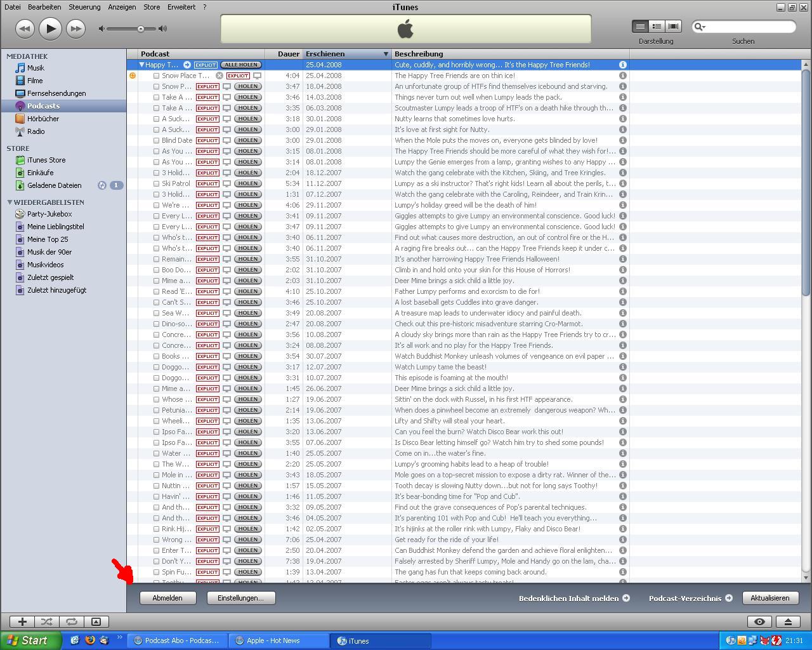Open the eye visualizer button
This screenshot has height=650, width=812.
coord(759,622)
